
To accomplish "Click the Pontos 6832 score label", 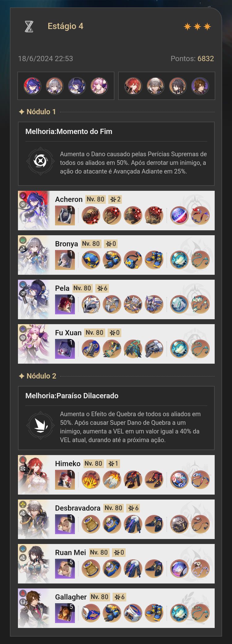I will (192, 59).
